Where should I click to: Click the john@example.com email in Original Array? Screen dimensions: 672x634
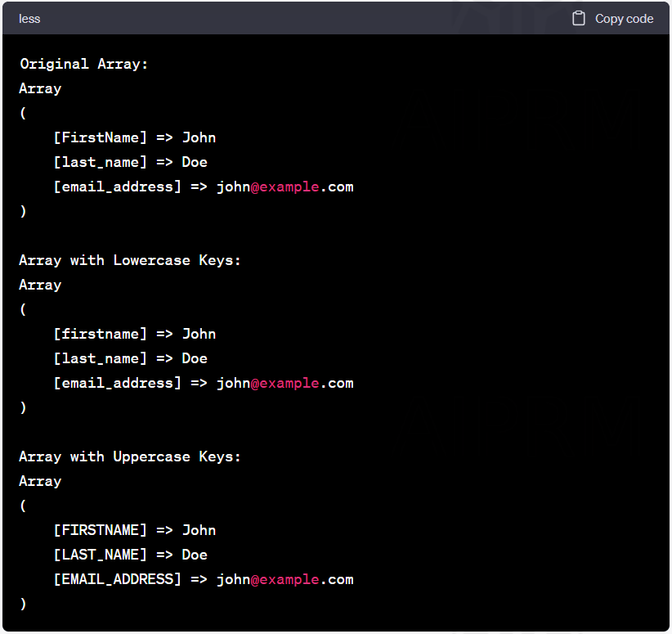284,187
